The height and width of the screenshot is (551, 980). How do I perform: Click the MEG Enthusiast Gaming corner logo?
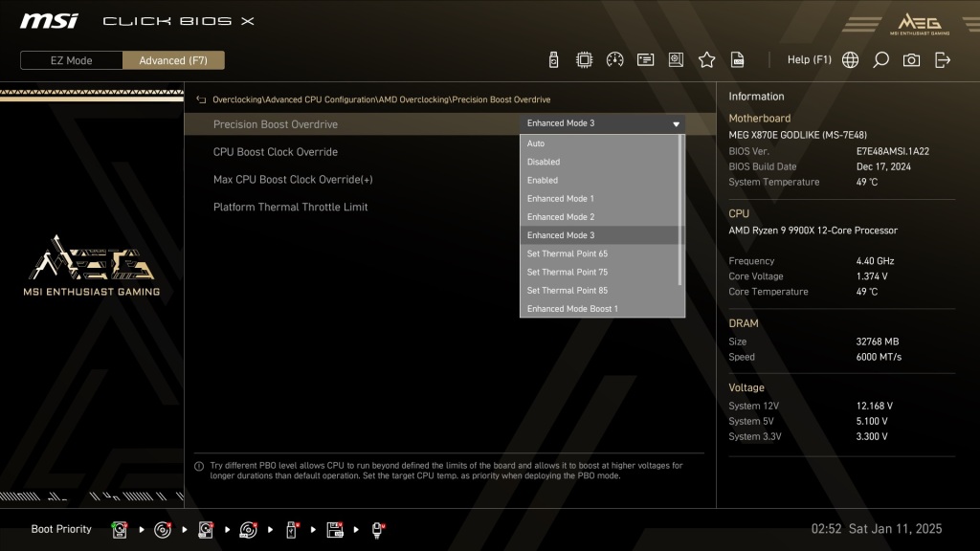click(x=920, y=24)
